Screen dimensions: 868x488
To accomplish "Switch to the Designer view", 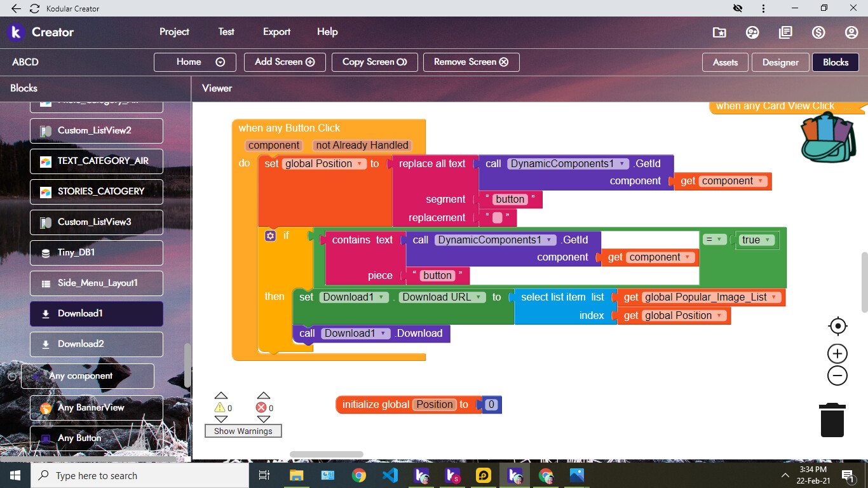I will click(x=780, y=62).
